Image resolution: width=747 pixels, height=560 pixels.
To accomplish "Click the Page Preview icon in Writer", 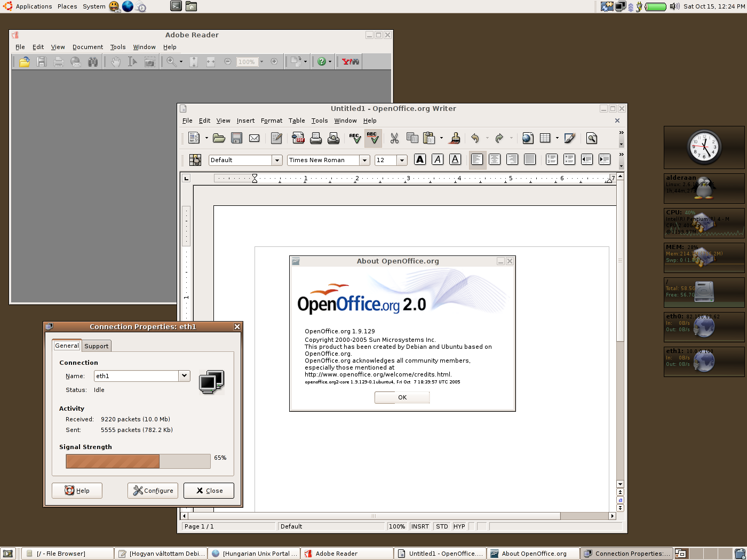I will point(333,138).
